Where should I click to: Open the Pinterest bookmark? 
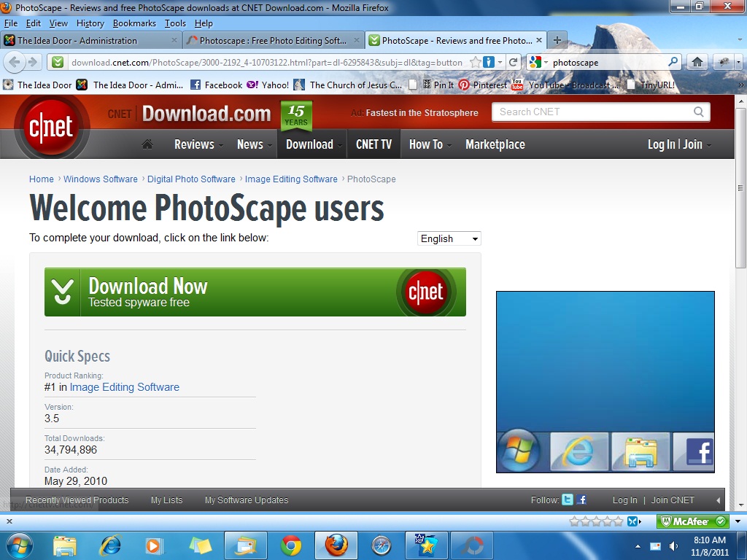[483, 85]
